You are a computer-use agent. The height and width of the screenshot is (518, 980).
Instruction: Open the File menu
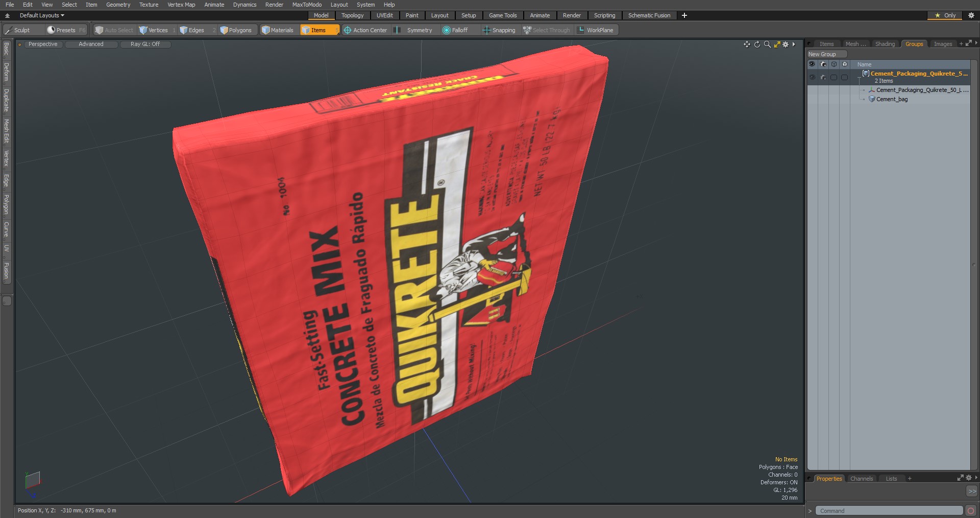tap(10, 5)
